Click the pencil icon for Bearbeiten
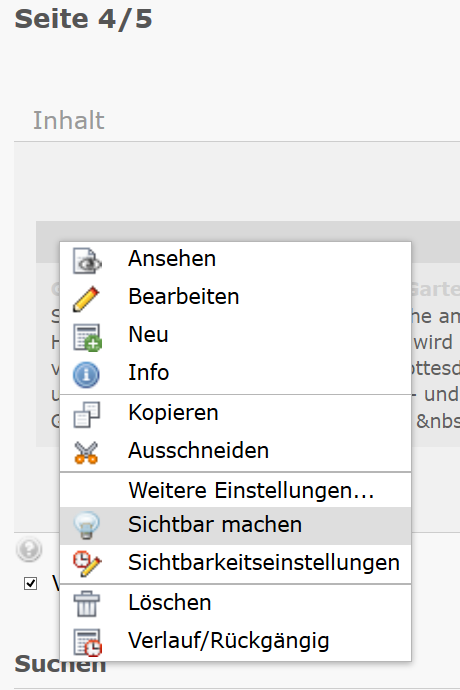 click(86, 299)
